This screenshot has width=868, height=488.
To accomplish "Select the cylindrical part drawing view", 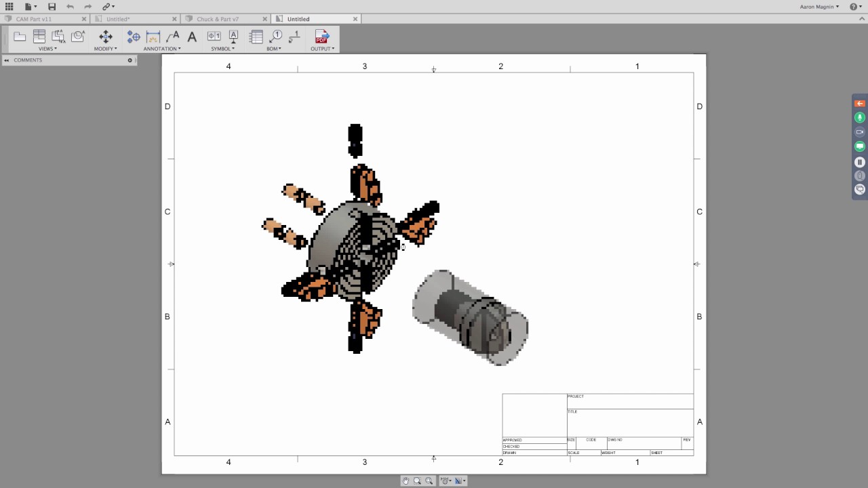I will click(x=470, y=317).
